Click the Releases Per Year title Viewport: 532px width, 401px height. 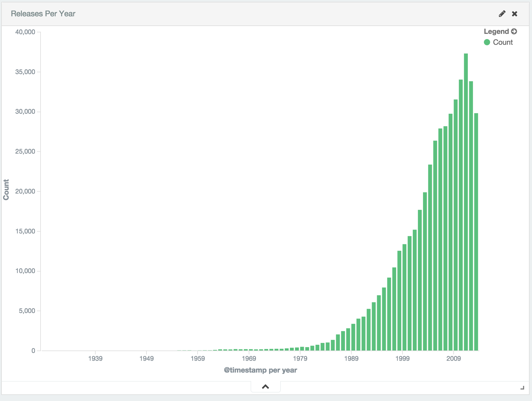click(43, 14)
